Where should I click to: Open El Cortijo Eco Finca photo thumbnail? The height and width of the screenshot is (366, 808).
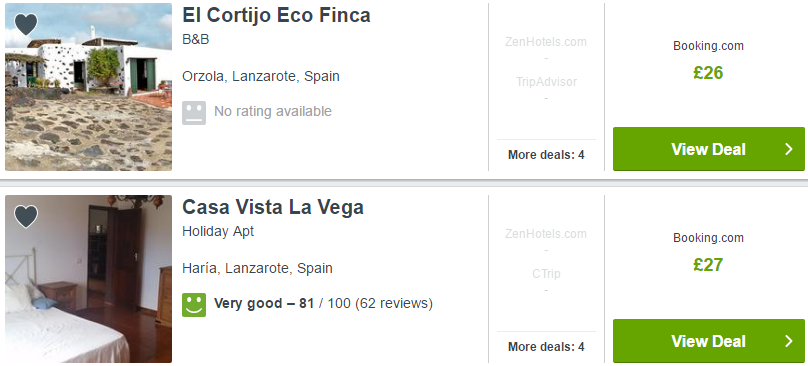click(x=88, y=87)
